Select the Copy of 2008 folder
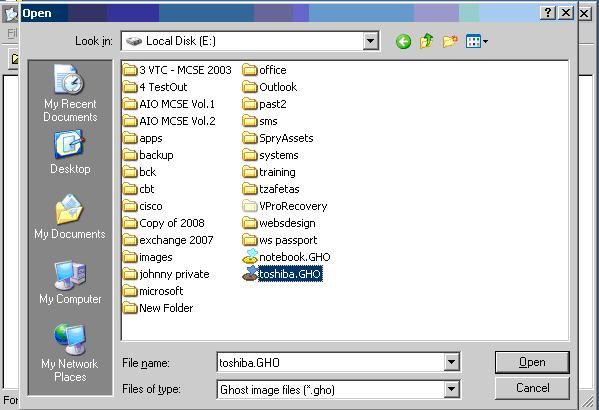 pos(164,223)
